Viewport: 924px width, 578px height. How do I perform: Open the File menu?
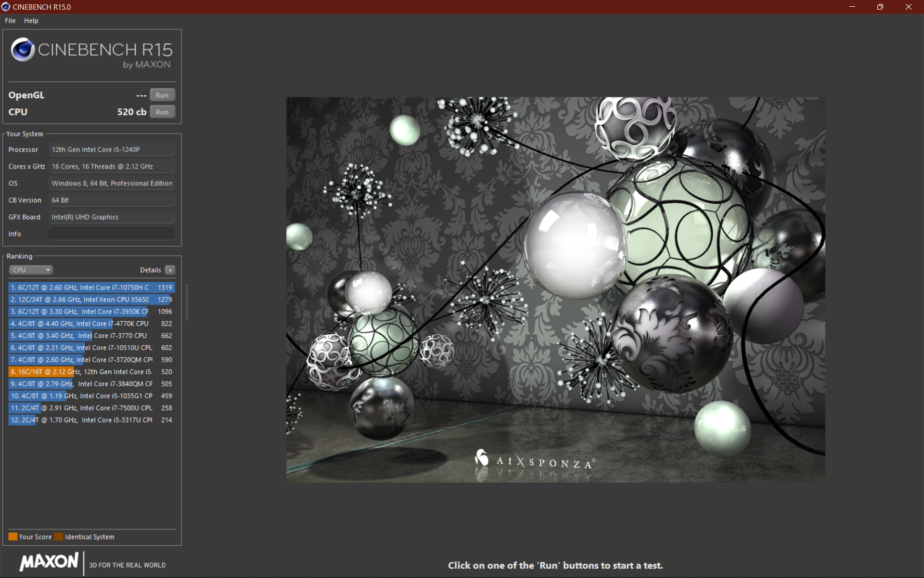pyautogui.click(x=10, y=21)
